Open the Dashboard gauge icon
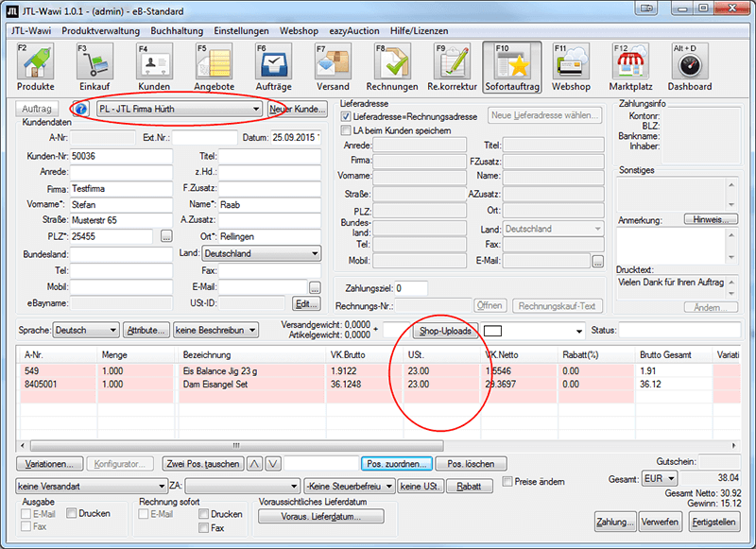 pos(690,61)
